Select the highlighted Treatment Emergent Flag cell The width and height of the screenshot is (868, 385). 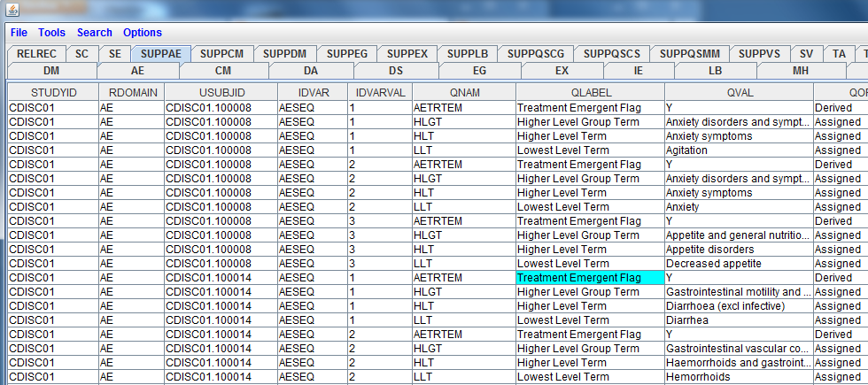click(591, 278)
